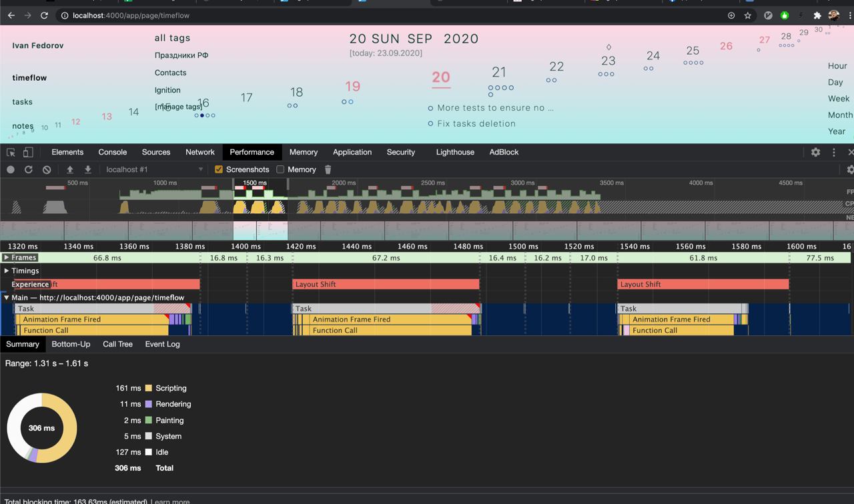Switch to the Console tab
Viewport: 854px width, 504px height.
tap(113, 153)
